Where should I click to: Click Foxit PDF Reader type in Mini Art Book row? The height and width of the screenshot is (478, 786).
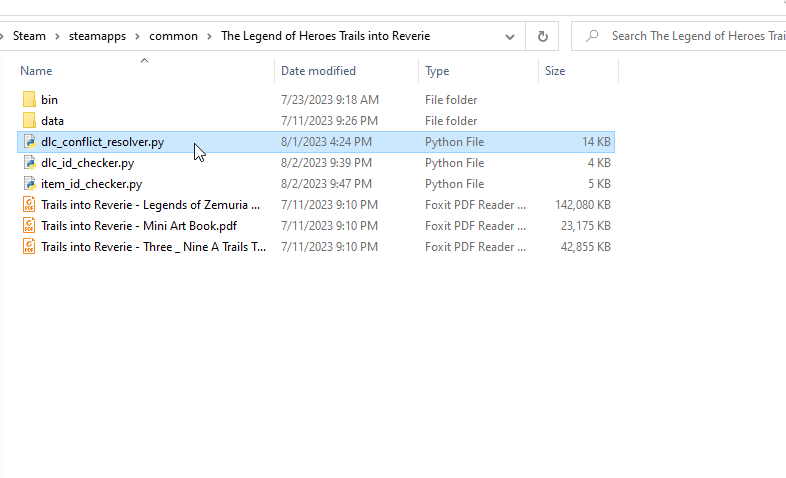click(x=476, y=226)
